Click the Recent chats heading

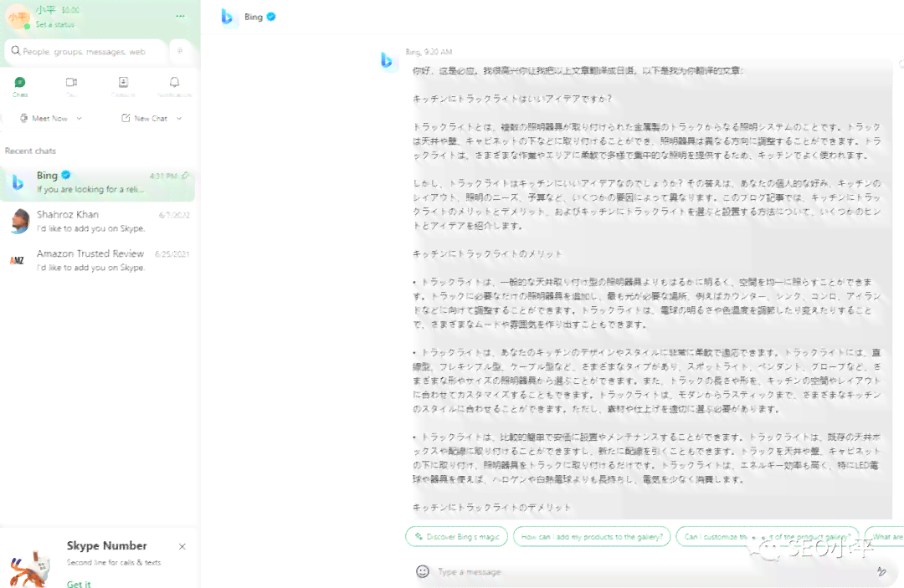[31, 151]
